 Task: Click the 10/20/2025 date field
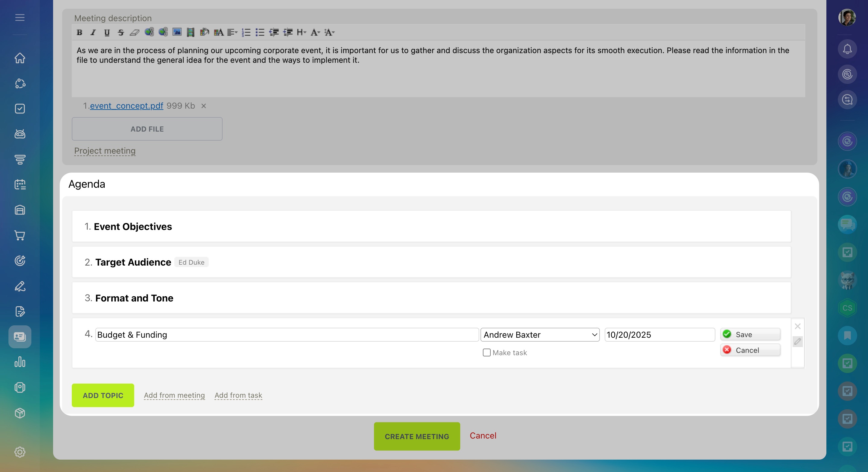click(x=659, y=335)
